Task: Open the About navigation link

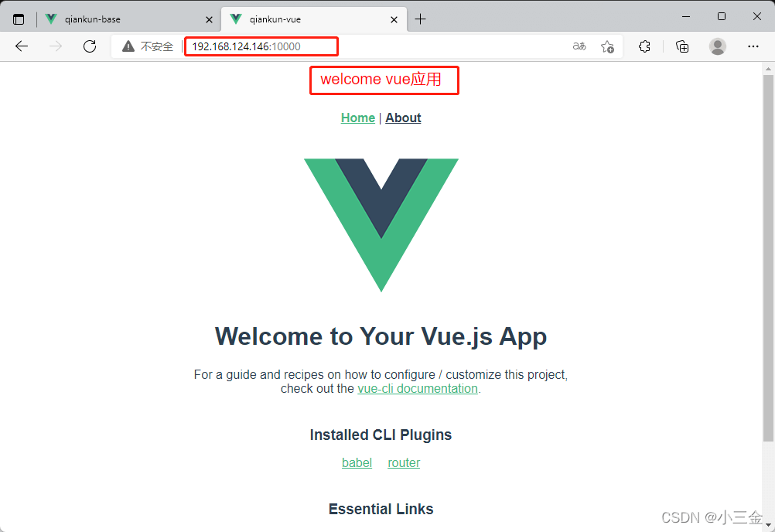Action: [x=403, y=118]
